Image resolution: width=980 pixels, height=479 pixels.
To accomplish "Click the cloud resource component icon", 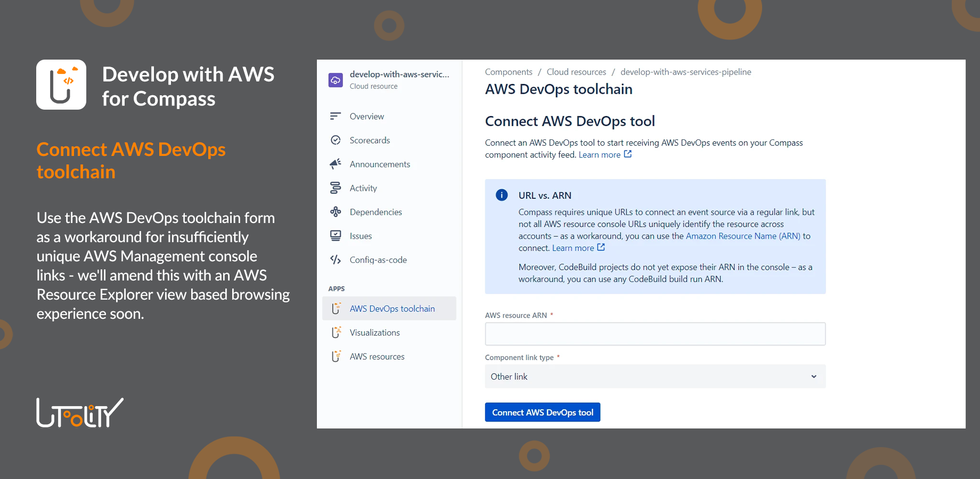I will (336, 80).
